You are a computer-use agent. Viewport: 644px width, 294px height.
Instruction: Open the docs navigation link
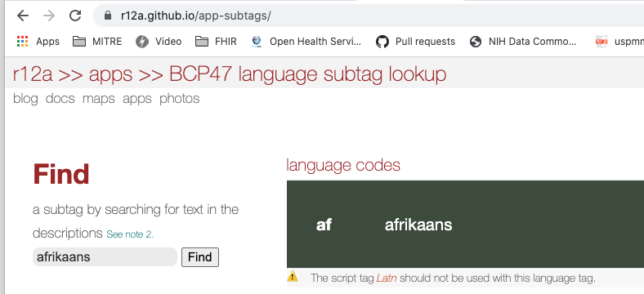pos(60,99)
